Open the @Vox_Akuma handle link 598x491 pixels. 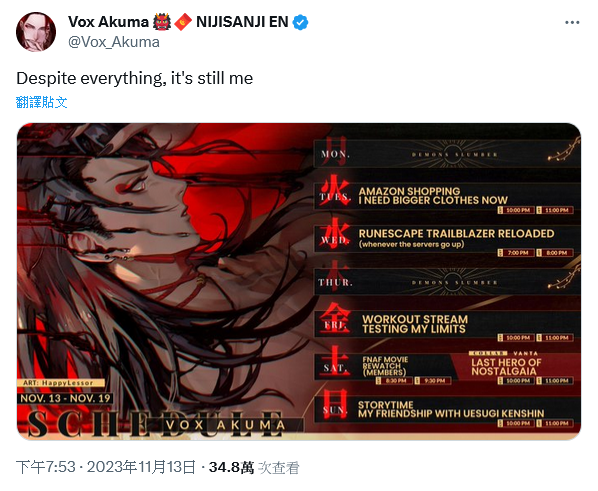click(x=114, y=42)
